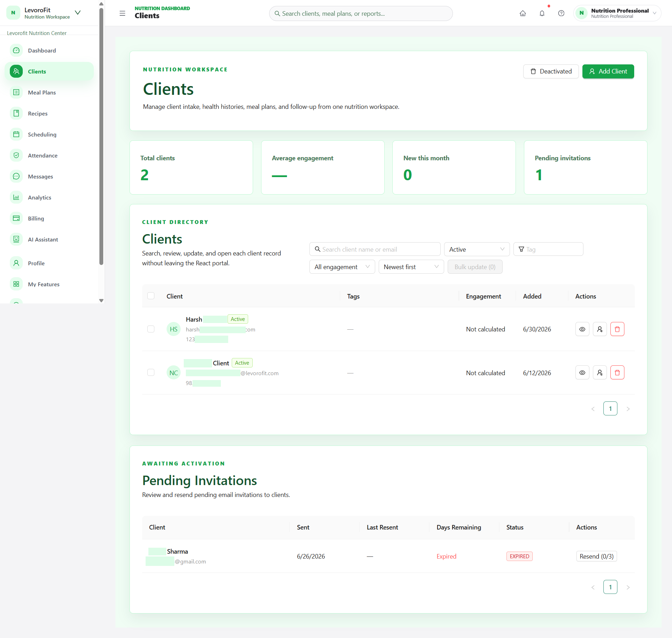Edit the NC Client via person icon
This screenshot has width=672, height=638.
600,373
